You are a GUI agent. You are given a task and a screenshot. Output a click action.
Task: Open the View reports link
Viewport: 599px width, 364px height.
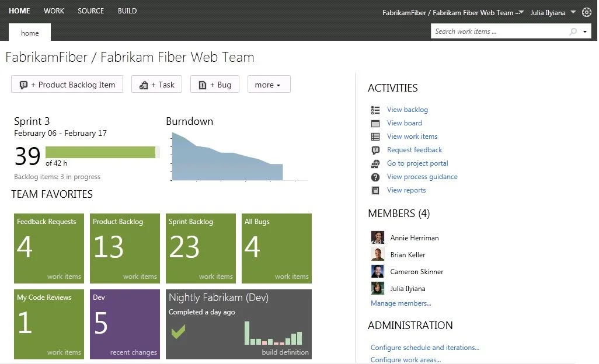coord(406,190)
